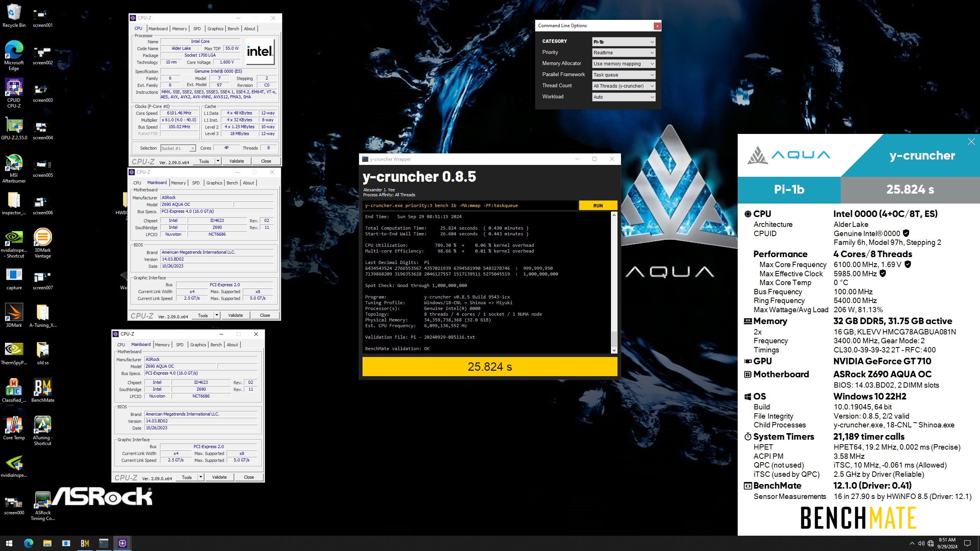Open the ThermSpyP desktop icon
The width and height of the screenshot is (980, 551).
click(14, 353)
